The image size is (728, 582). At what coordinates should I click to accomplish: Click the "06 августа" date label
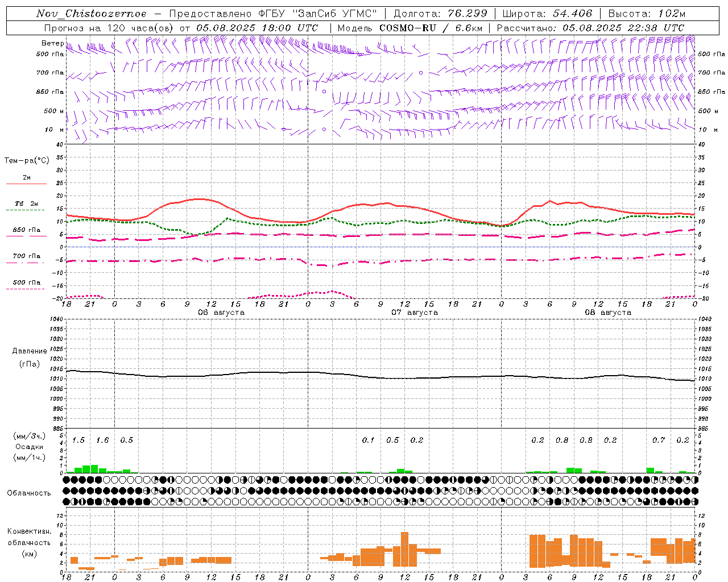pos(221,313)
